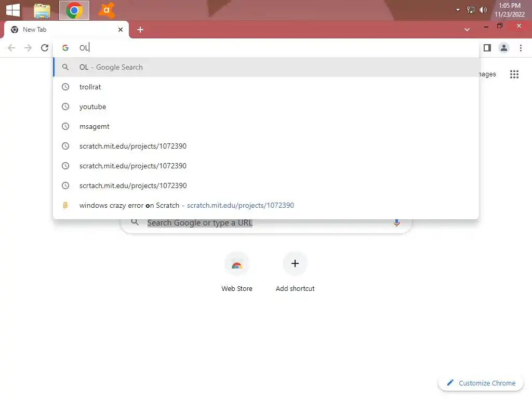This screenshot has width=532, height=399.
Task: Open the tab search dropdown
Action: (x=467, y=30)
